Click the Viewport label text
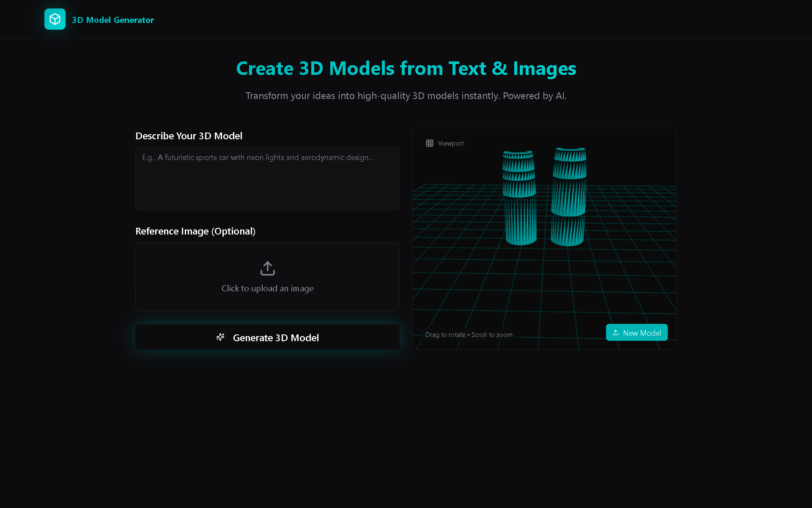The image size is (812, 508). click(451, 144)
